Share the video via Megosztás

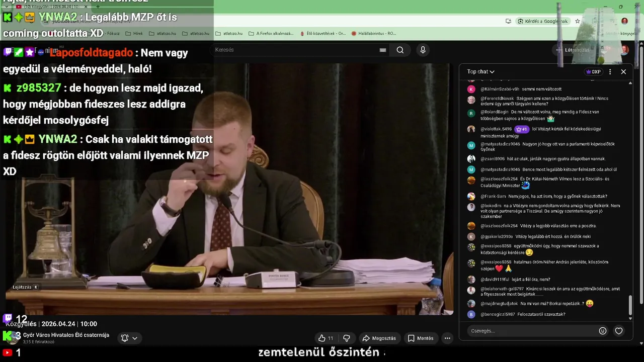[379, 338]
